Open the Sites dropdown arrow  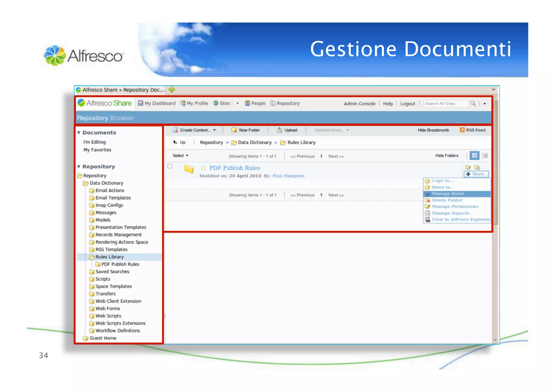pyautogui.click(x=237, y=103)
